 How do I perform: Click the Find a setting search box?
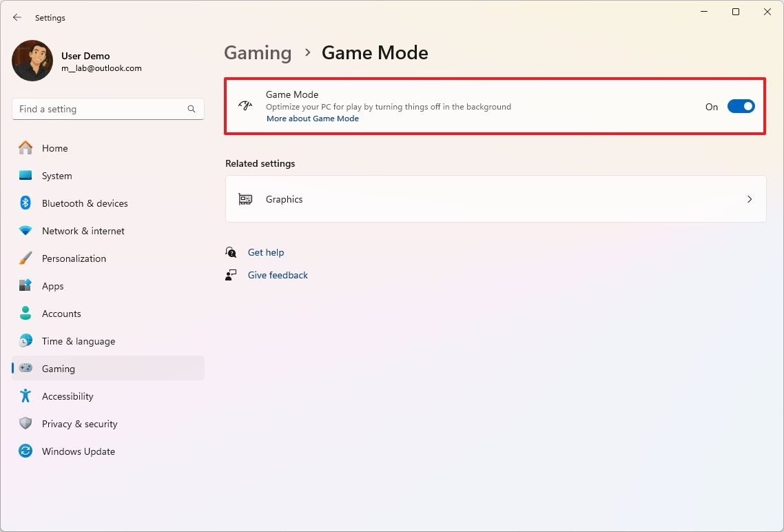pos(108,109)
